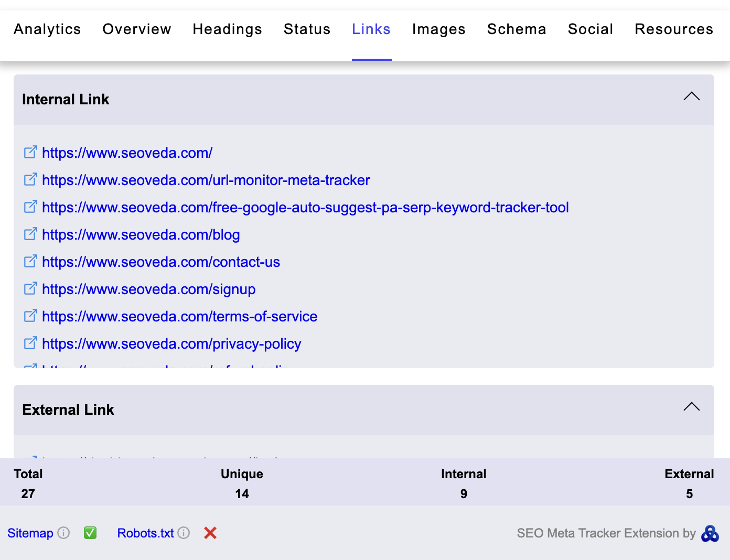This screenshot has width=730, height=560.
Task: Open the terms-of-service link
Action: [180, 317]
